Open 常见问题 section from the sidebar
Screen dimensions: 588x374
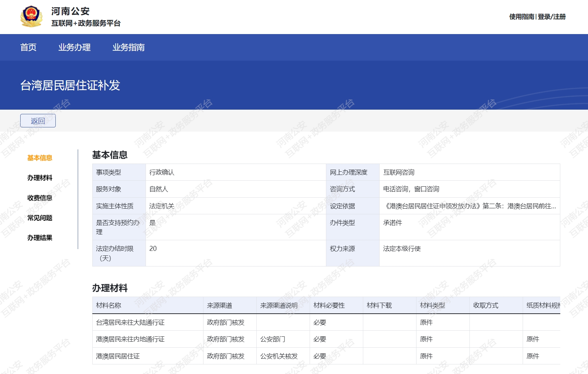click(x=40, y=218)
